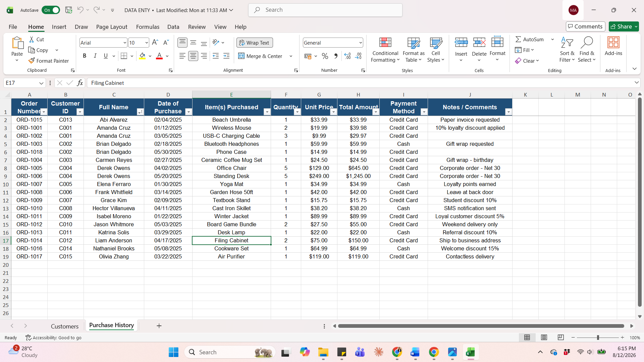Expand the Name Box dropdown arrow
The width and height of the screenshot is (644, 362).
[x=41, y=83]
